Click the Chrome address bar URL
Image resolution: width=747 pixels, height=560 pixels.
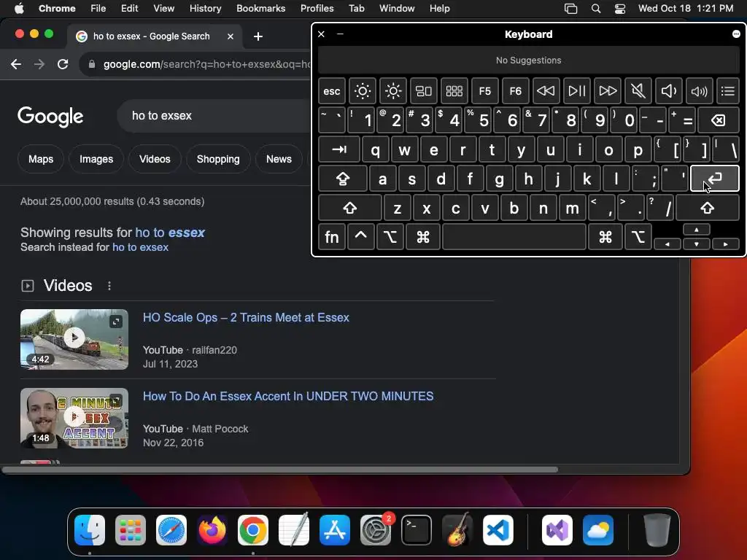(206, 64)
